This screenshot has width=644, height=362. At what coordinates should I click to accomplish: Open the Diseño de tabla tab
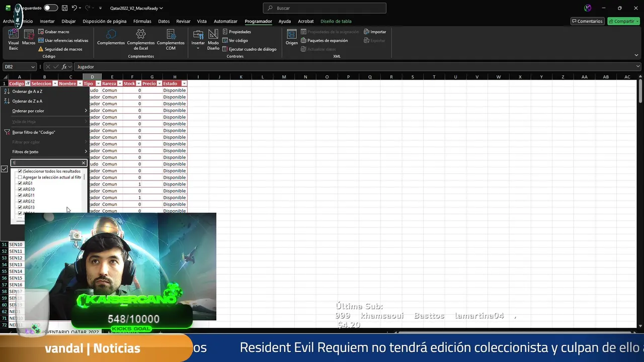(x=336, y=21)
